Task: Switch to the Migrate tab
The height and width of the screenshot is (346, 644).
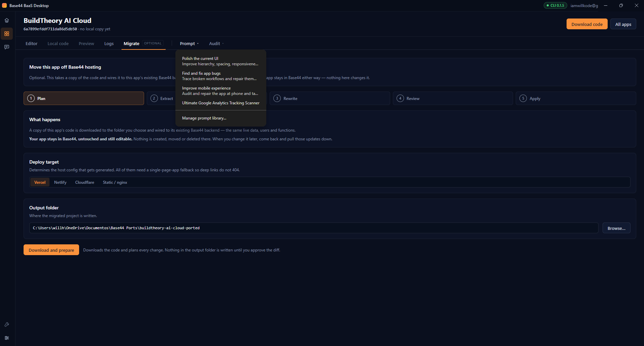Action: (131, 44)
